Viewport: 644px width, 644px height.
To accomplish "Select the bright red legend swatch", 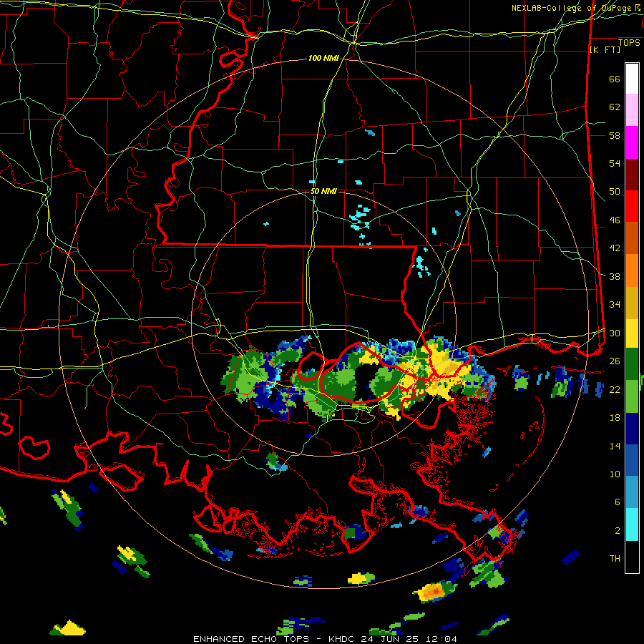I will point(632,207).
